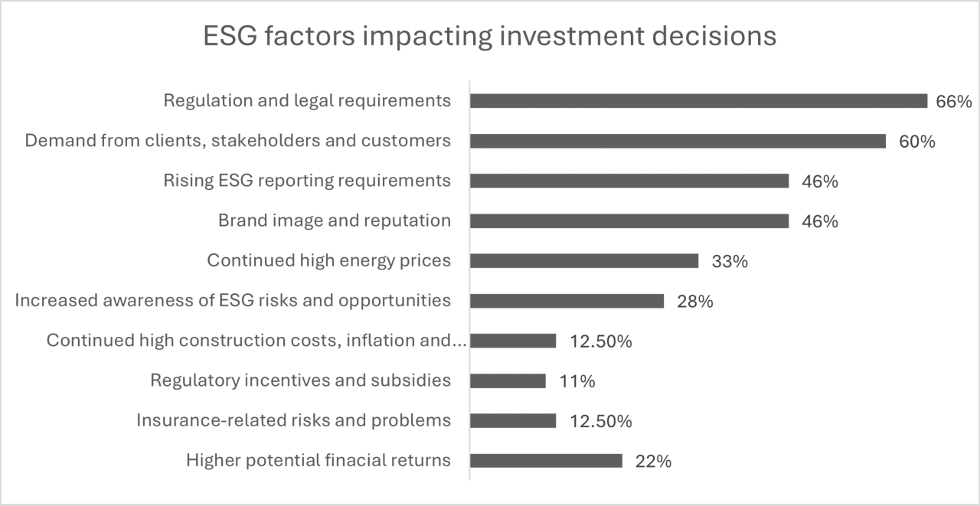This screenshot has width=980, height=506.
Task: Click the 66% data label
Action: [x=954, y=102]
